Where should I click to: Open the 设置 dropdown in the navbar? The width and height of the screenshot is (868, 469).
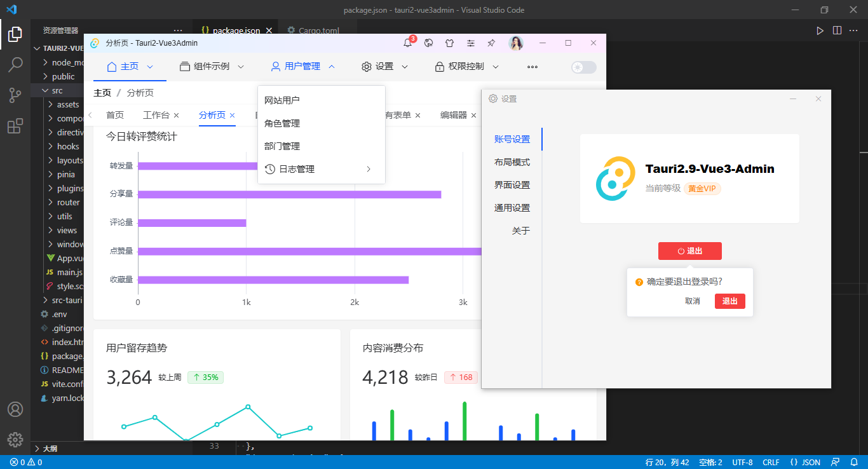(384, 66)
